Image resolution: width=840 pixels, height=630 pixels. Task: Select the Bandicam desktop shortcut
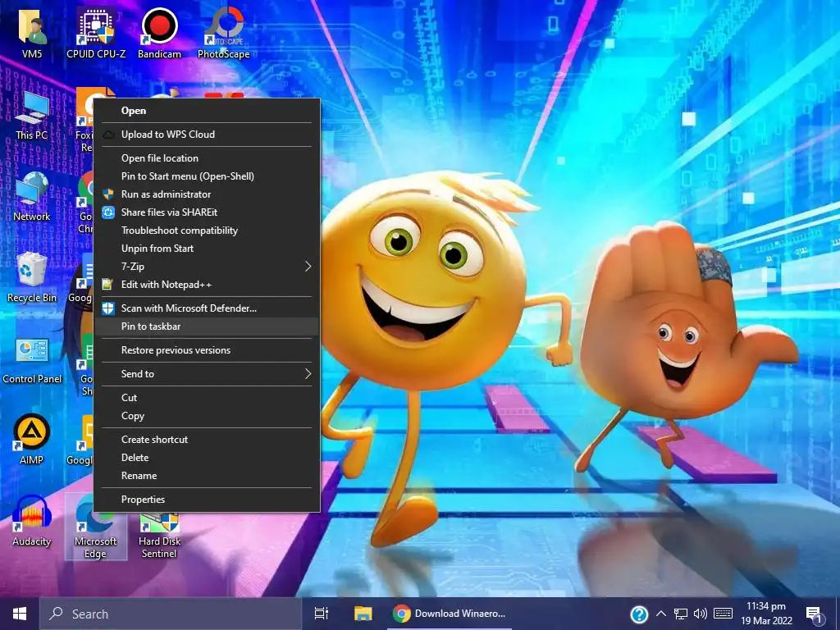[159, 34]
